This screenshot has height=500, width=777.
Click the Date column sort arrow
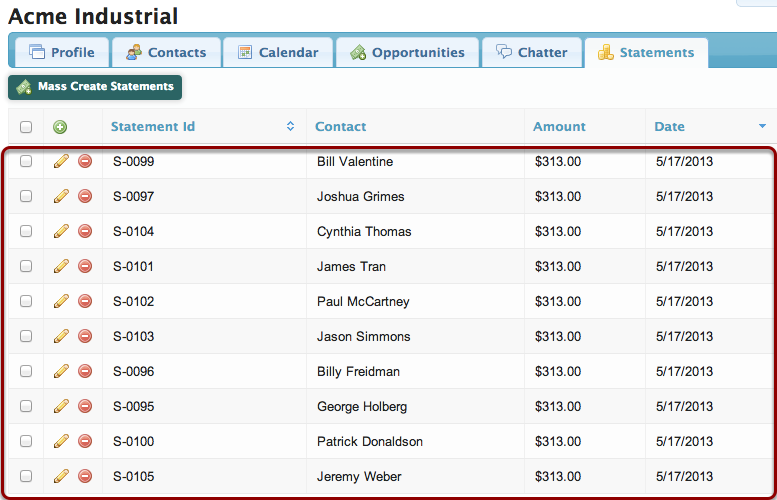pos(762,126)
